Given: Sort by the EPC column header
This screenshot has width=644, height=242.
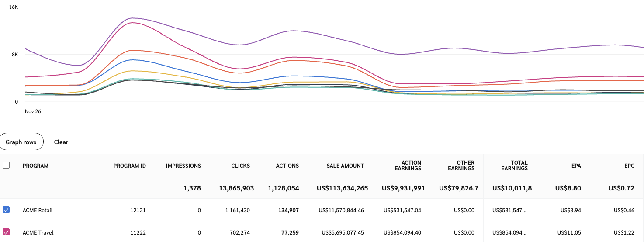Looking at the screenshot, I should (x=629, y=166).
